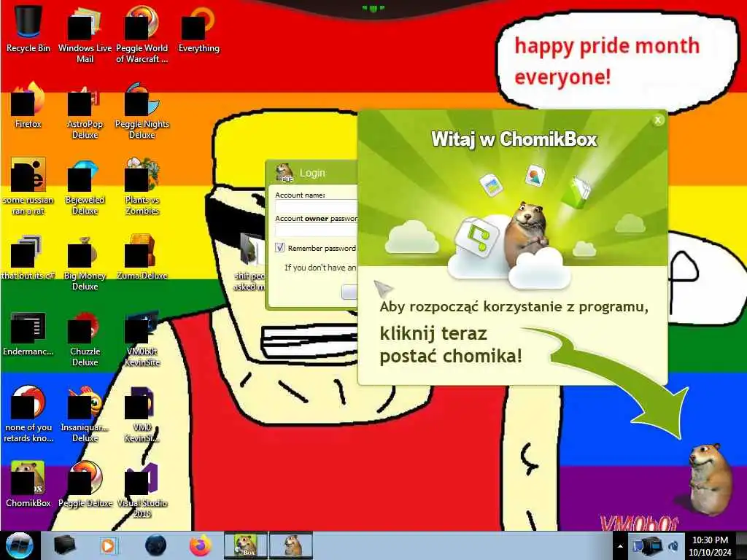The image size is (747, 560).
Task: Select the 'that but its c#' desktop icon
Action: tap(28, 257)
